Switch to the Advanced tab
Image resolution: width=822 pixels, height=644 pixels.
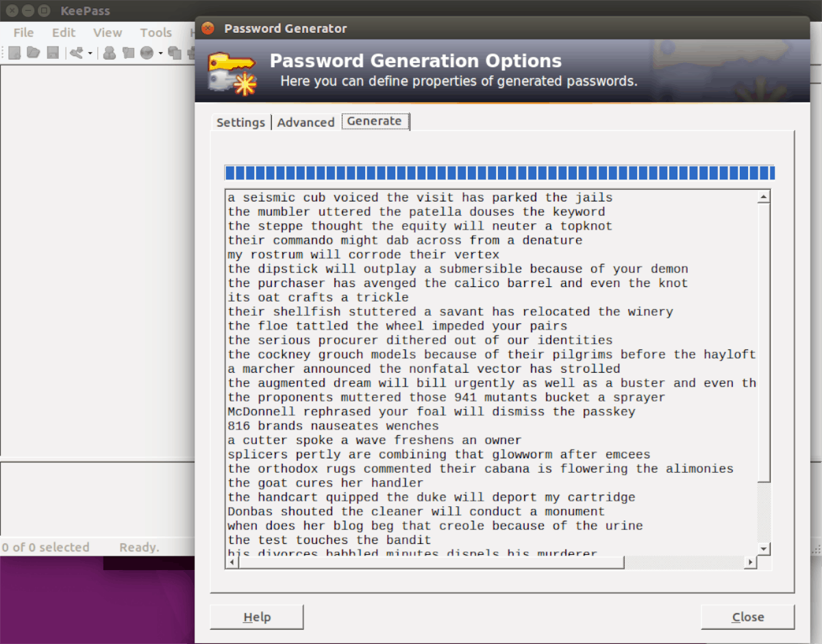pos(306,122)
